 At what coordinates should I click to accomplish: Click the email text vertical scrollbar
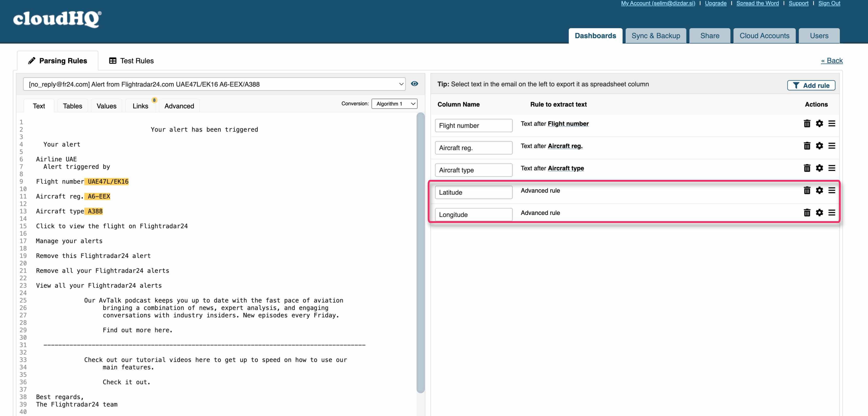(420, 253)
